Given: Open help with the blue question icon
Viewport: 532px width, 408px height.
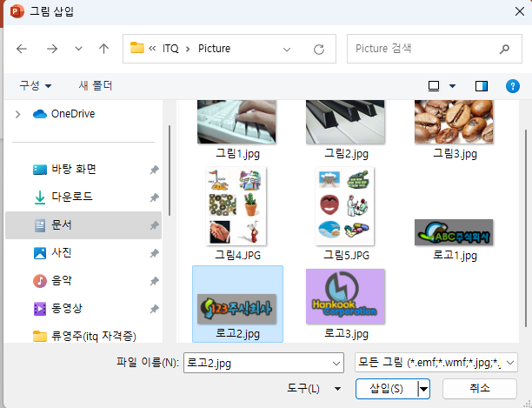Looking at the screenshot, I should click(512, 86).
